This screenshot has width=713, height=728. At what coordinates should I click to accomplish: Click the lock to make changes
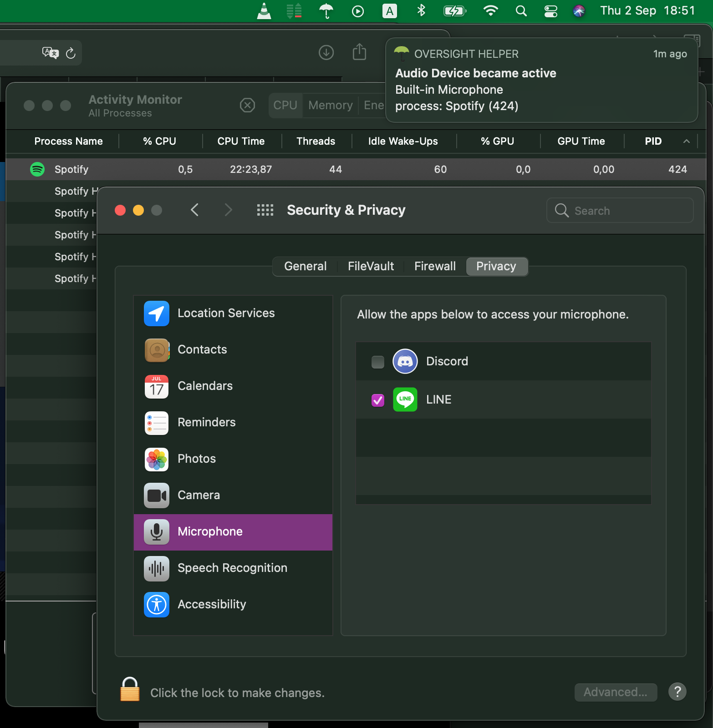pyautogui.click(x=130, y=689)
